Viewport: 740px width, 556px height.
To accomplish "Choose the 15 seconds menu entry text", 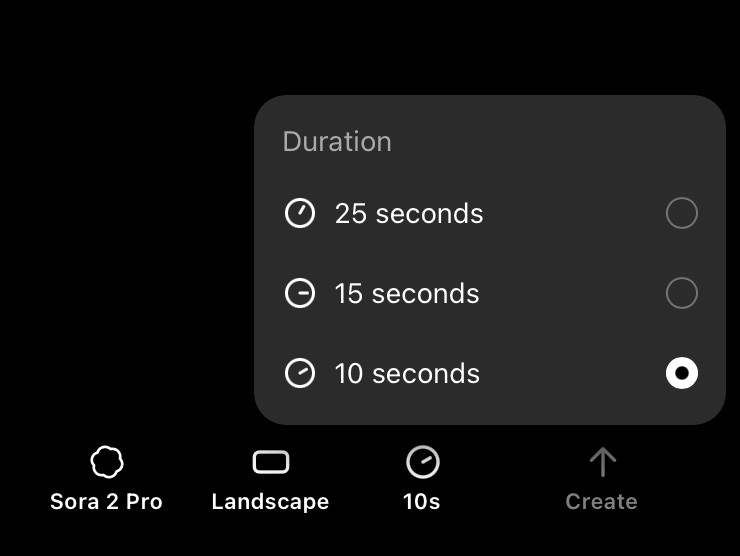I will [x=407, y=293].
